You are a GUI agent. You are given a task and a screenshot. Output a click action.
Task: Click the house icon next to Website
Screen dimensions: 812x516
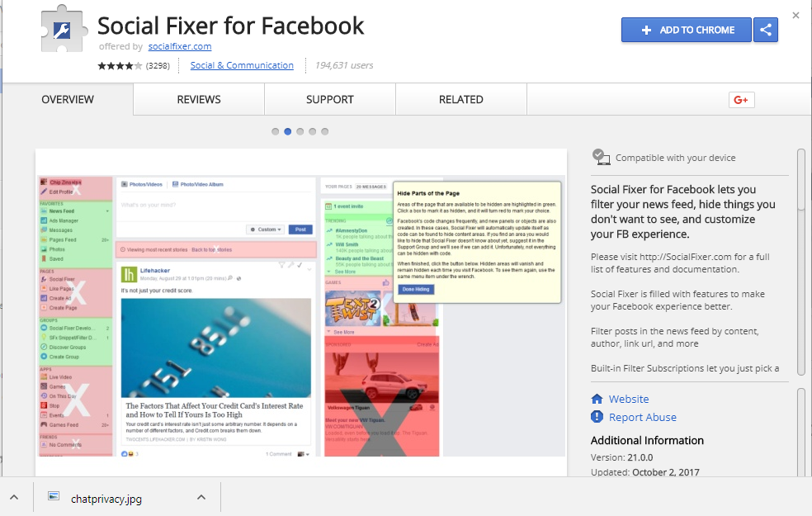coord(597,399)
